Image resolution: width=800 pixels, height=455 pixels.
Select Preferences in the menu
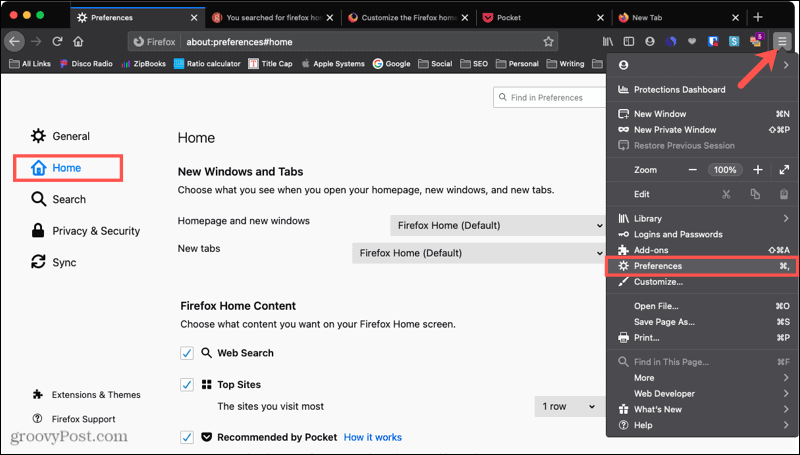[702, 266]
